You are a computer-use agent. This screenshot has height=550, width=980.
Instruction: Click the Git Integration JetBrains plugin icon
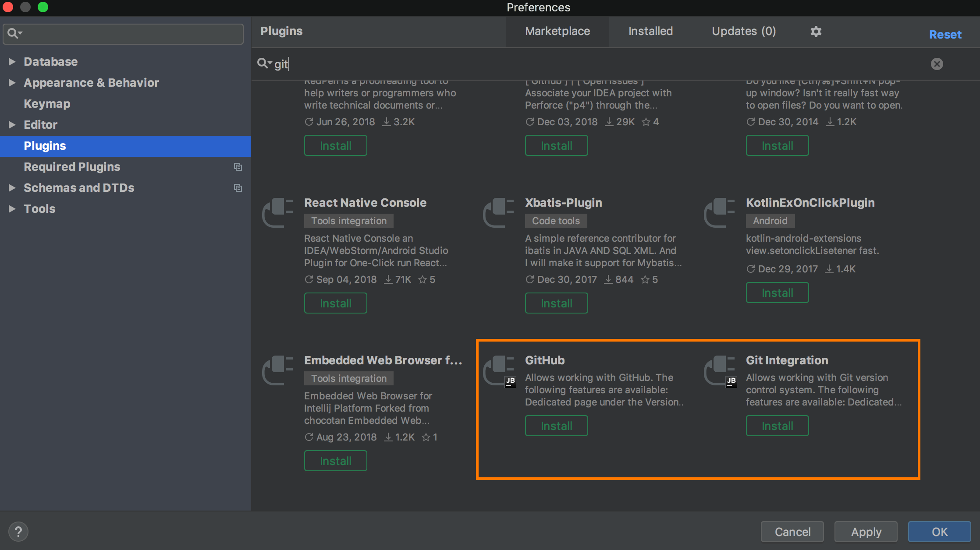[720, 371]
